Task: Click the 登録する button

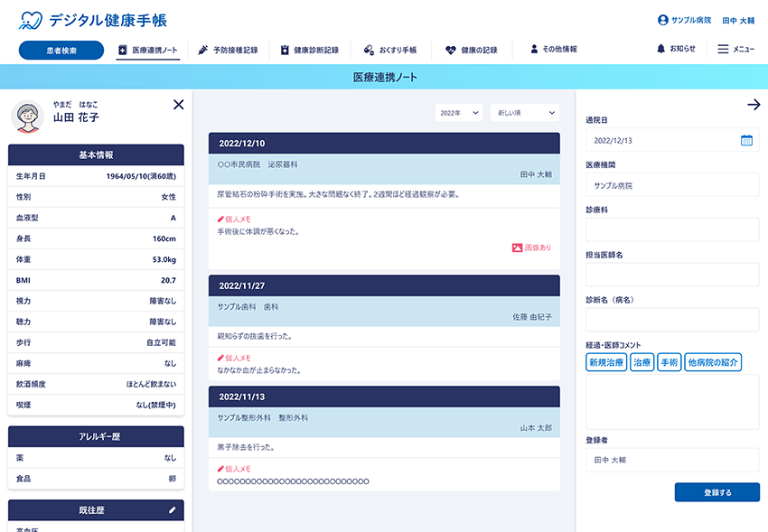Action: pos(717,492)
